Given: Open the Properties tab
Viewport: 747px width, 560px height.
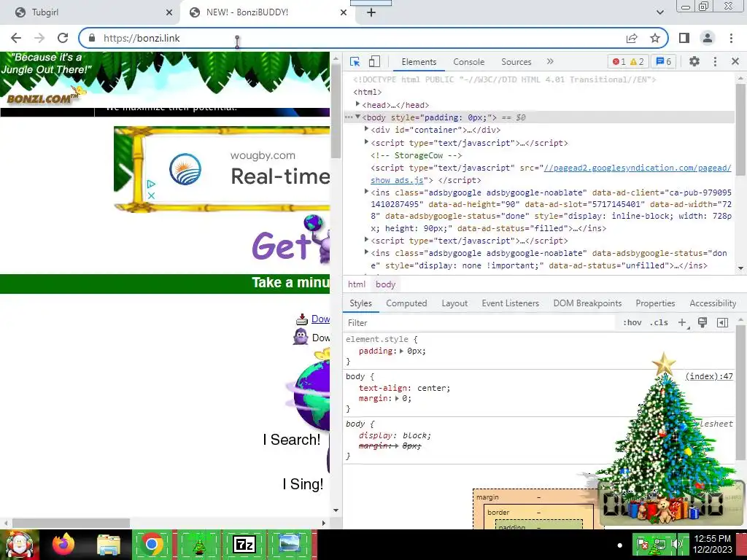Looking at the screenshot, I should pos(655,303).
